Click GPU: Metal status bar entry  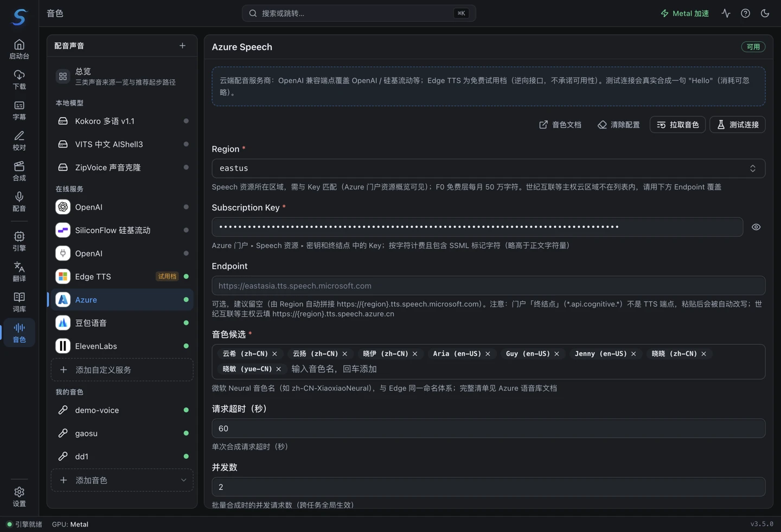point(70,524)
